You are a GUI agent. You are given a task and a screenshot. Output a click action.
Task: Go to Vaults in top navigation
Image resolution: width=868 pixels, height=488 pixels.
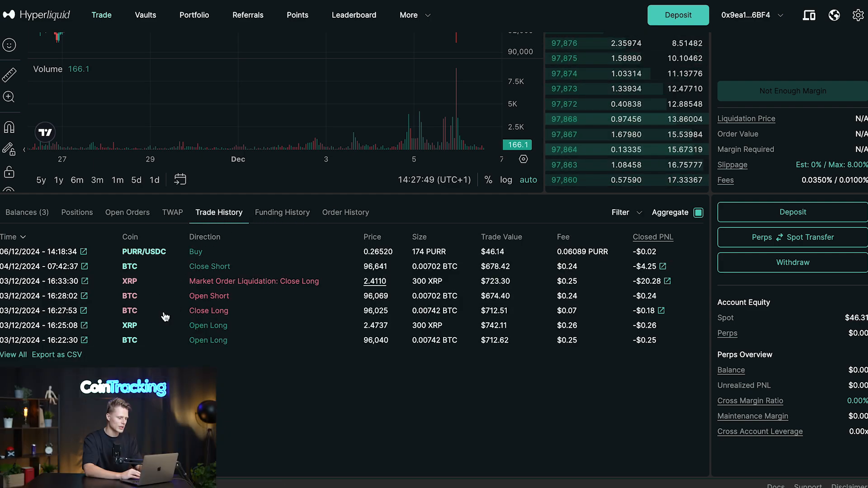click(x=146, y=15)
